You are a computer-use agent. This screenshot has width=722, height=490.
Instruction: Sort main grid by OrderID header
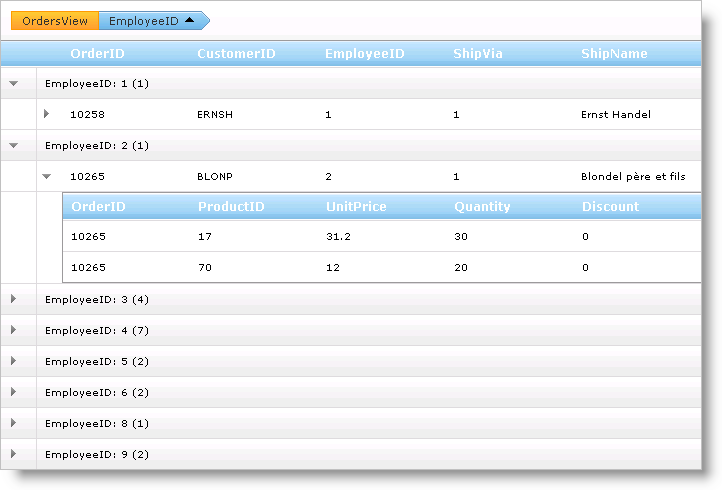tap(97, 54)
